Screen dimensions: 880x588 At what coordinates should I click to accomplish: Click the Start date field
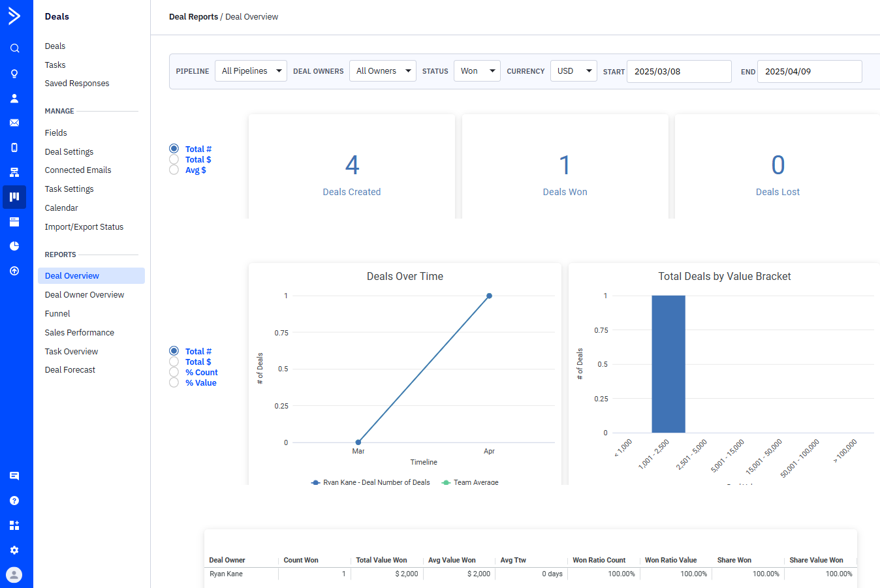click(679, 71)
